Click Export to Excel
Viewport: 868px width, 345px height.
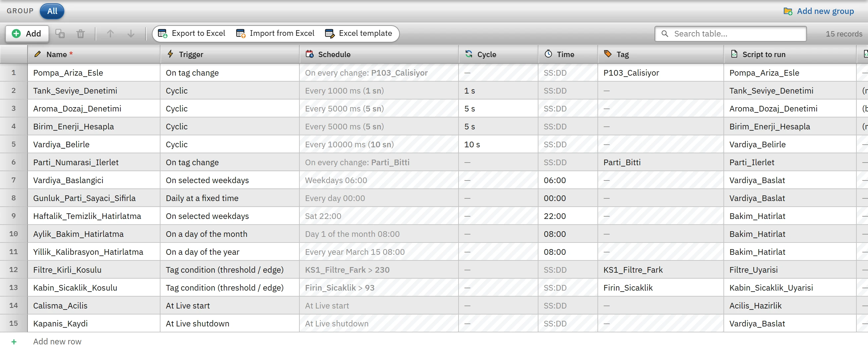[192, 34]
